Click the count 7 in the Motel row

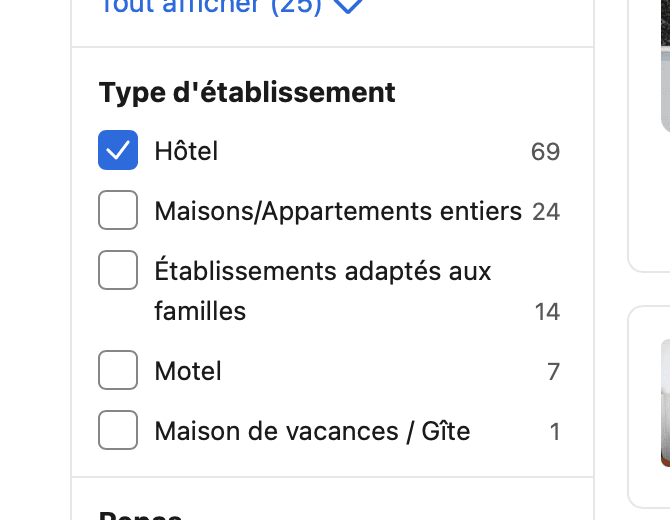(553, 372)
